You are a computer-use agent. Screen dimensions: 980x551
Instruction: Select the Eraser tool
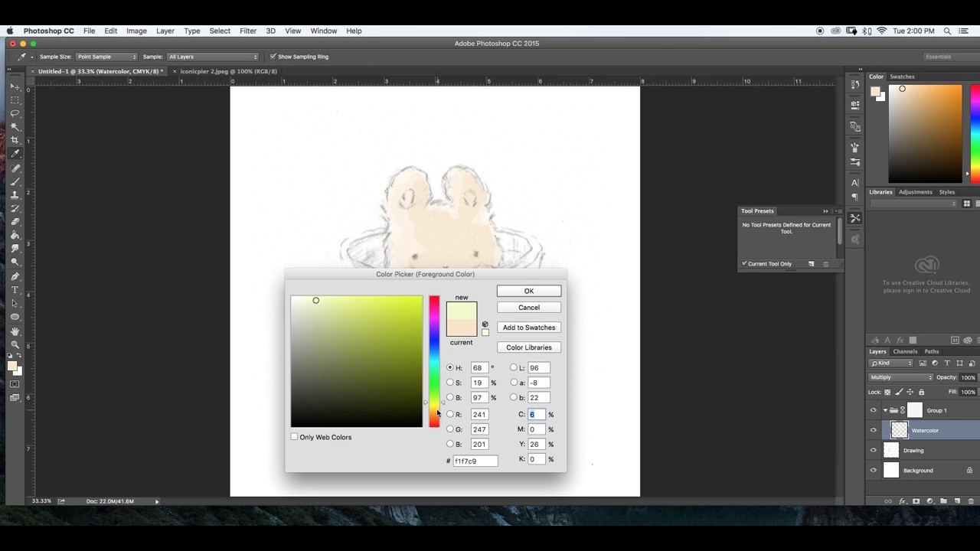pos(15,222)
